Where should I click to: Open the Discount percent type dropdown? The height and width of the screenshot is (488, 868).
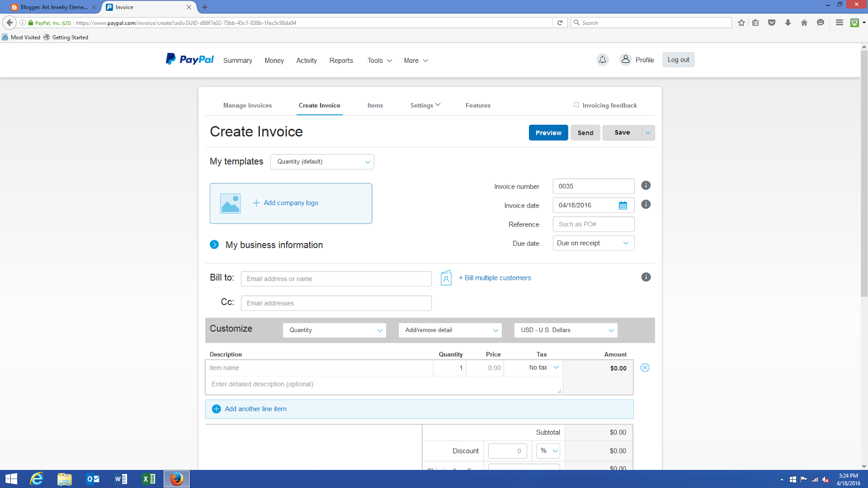548,451
